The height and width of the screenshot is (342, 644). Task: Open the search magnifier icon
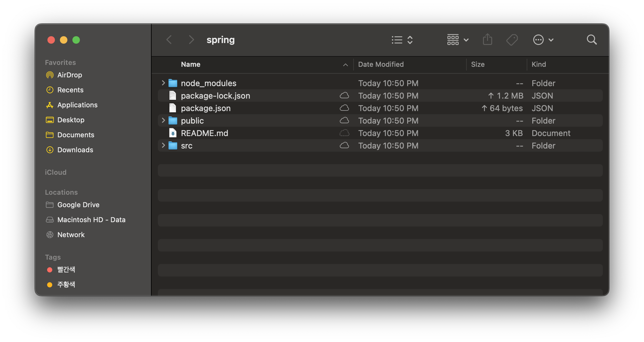tap(592, 40)
